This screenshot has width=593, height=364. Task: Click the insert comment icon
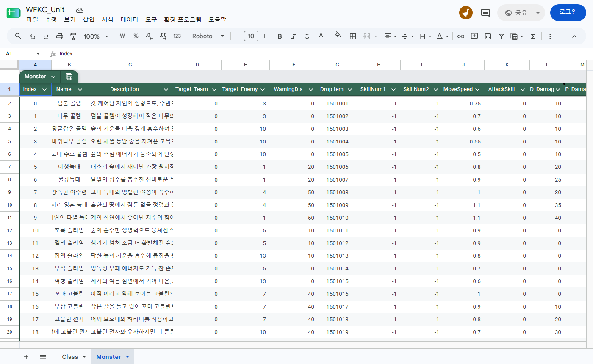474,36
